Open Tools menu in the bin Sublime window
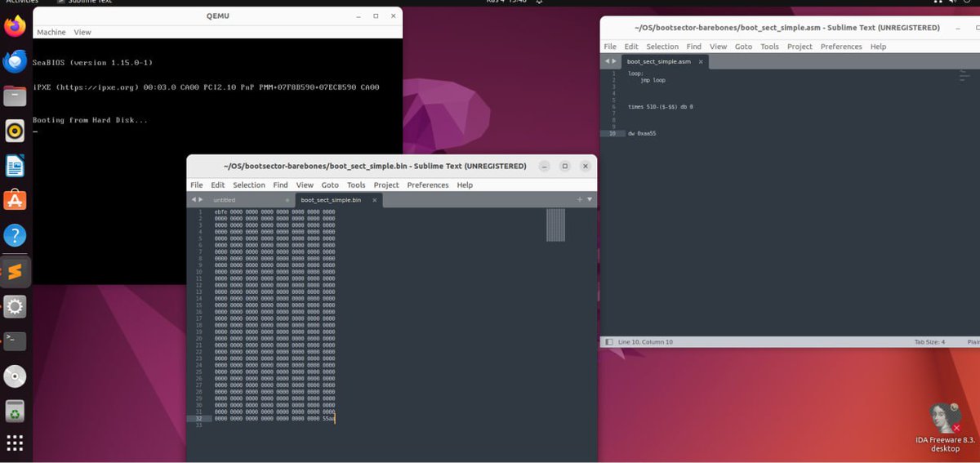The image size is (980, 463). (356, 185)
